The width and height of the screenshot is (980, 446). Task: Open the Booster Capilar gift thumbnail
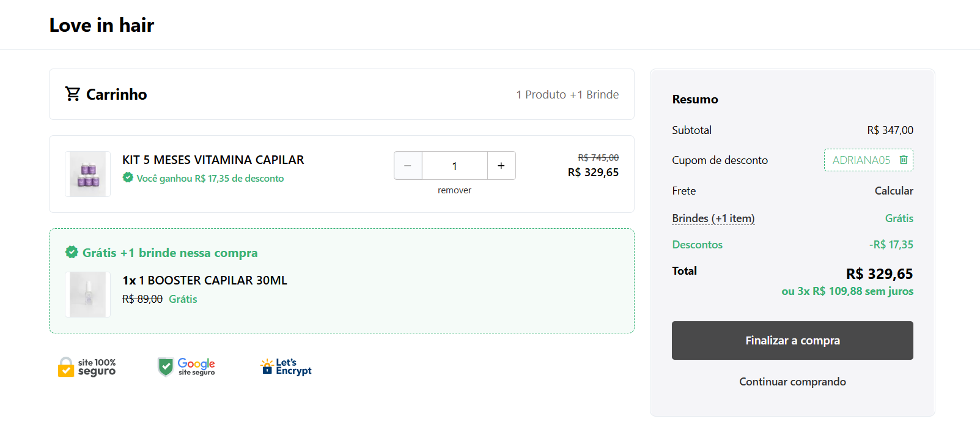tap(88, 295)
